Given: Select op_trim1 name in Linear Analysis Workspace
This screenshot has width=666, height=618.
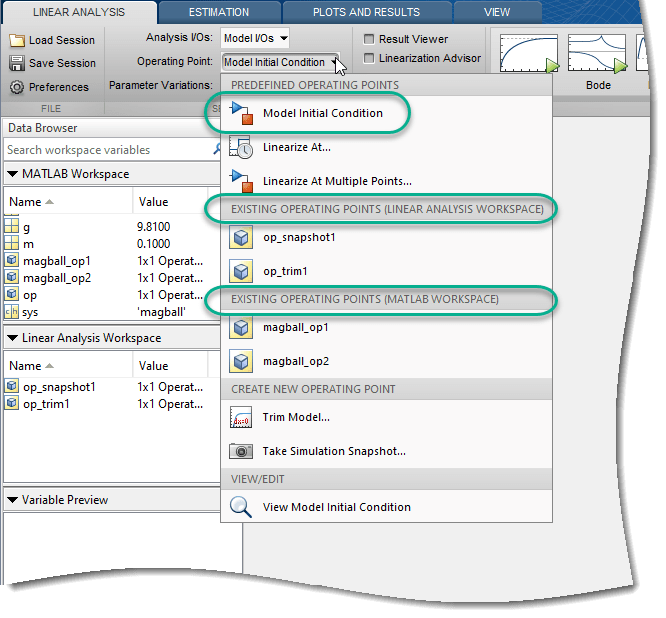Looking at the screenshot, I should click(x=46, y=404).
